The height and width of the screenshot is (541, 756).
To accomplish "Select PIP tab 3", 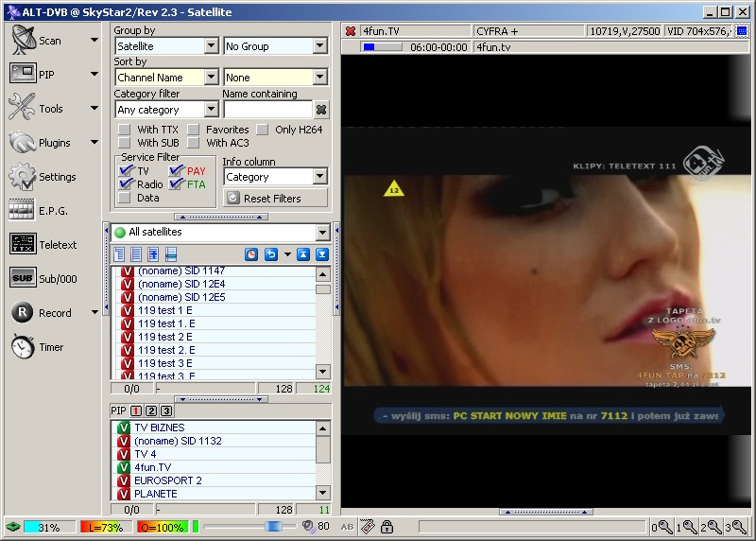I will coord(166,410).
